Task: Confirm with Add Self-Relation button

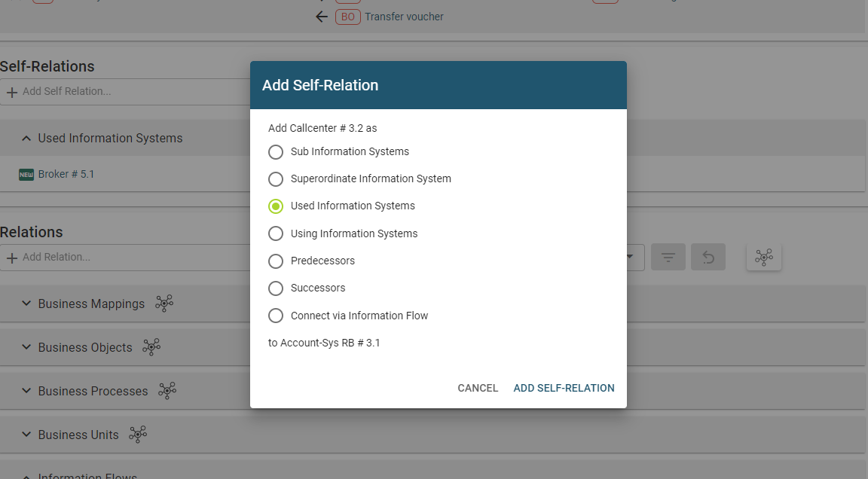Action: coord(564,388)
